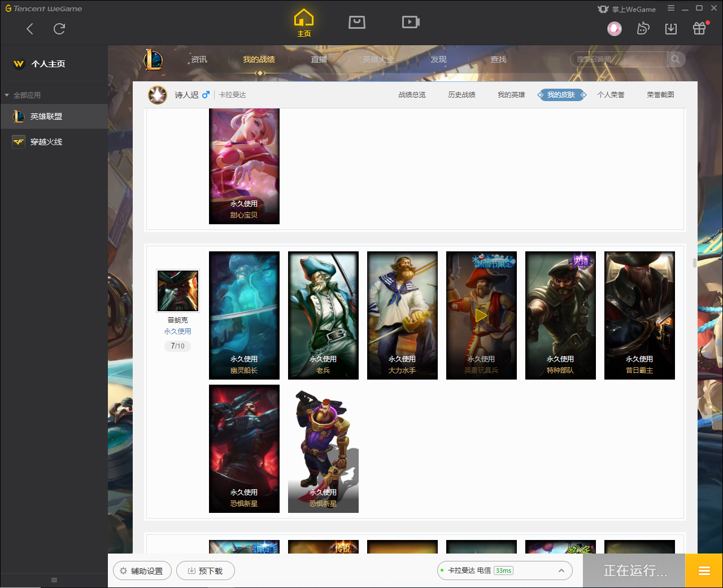Click the 正在运行... button

pyautogui.click(x=634, y=570)
